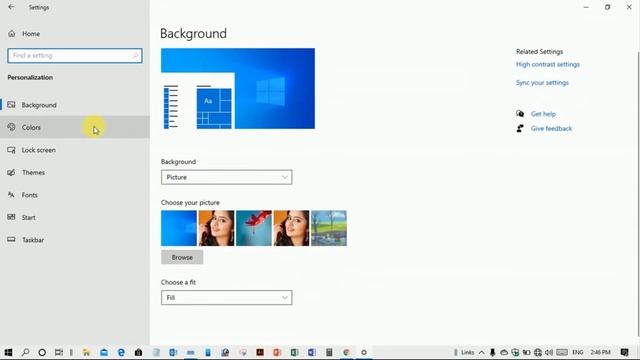Open Sync your settings link

click(x=542, y=83)
